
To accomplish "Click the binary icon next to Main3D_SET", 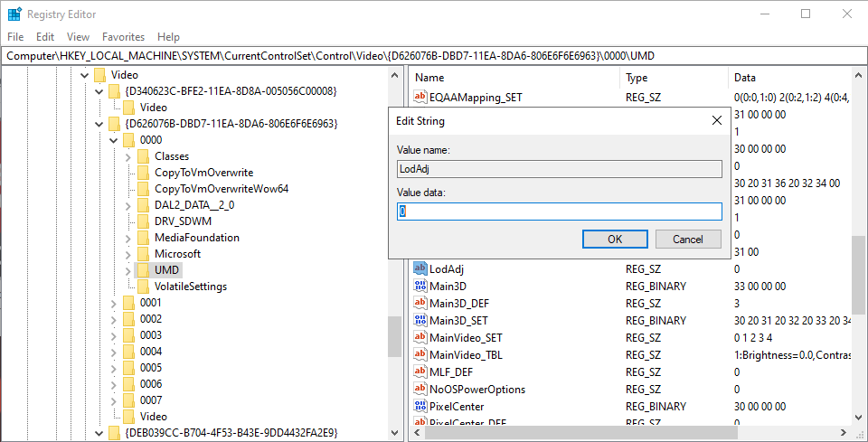I will point(420,320).
